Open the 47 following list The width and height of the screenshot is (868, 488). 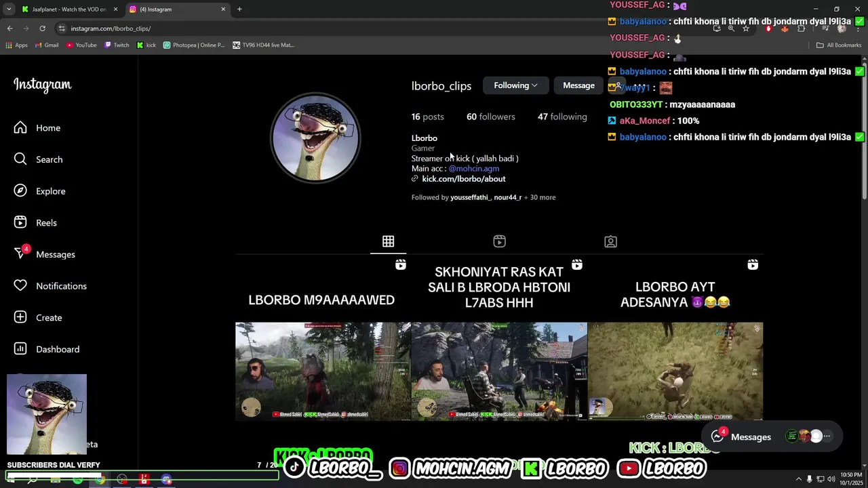pyautogui.click(x=562, y=117)
